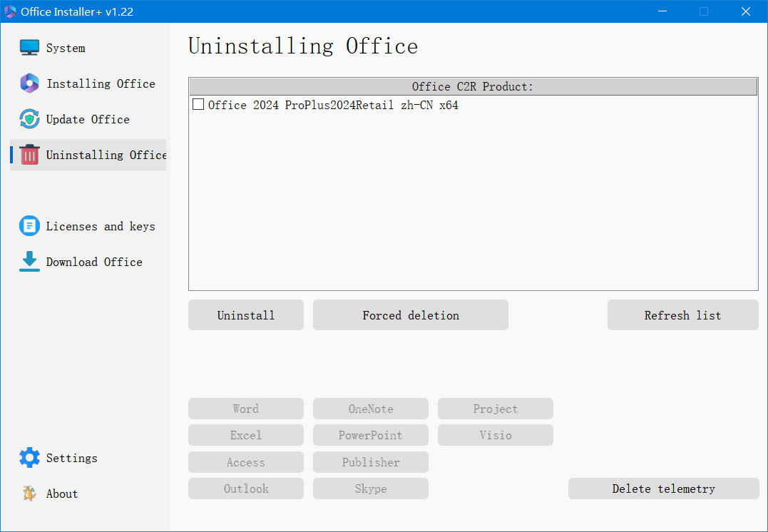
Task: Close the Office Installer+ window
Action: (x=746, y=11)
